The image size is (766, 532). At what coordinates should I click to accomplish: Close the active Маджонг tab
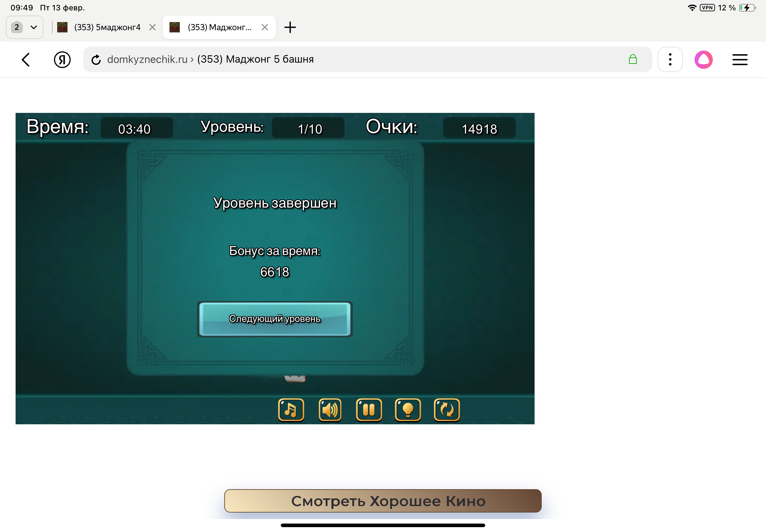click(265, 27)
